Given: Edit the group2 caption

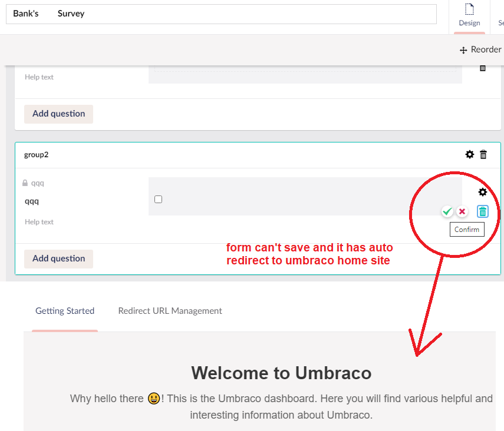Looking at the screenshot, I should tap(37, 155).
